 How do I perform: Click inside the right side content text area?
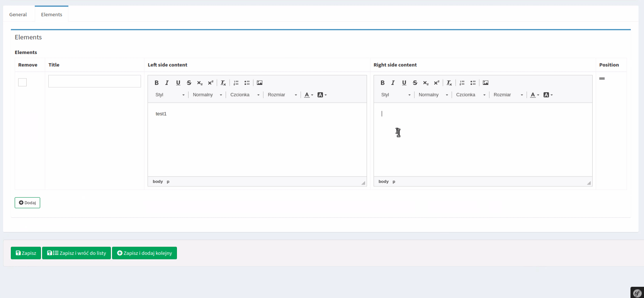[x=483, y=139]
